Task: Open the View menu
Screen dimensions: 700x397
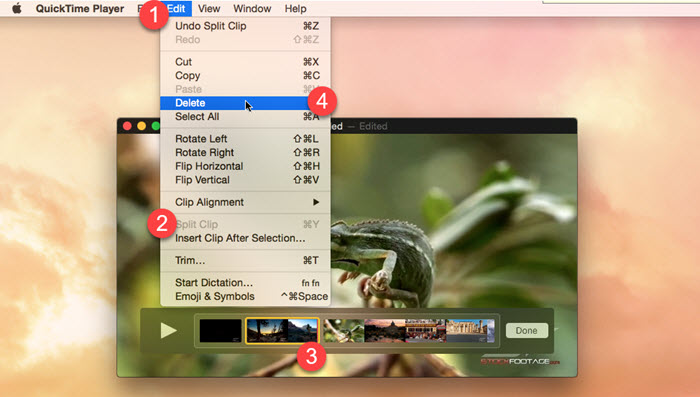Action: [209, 8]
